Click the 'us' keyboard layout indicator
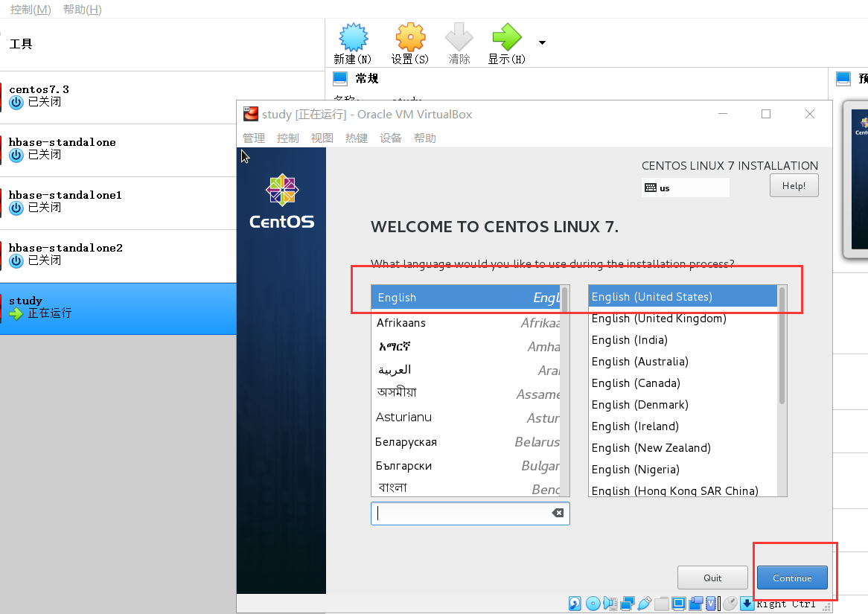868x614 pixels. (686, 188)
